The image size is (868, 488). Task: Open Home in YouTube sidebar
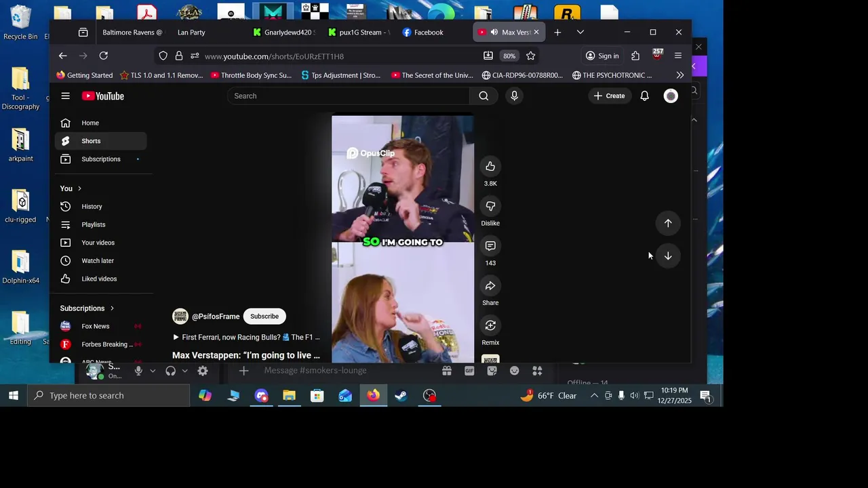point(101,123)
